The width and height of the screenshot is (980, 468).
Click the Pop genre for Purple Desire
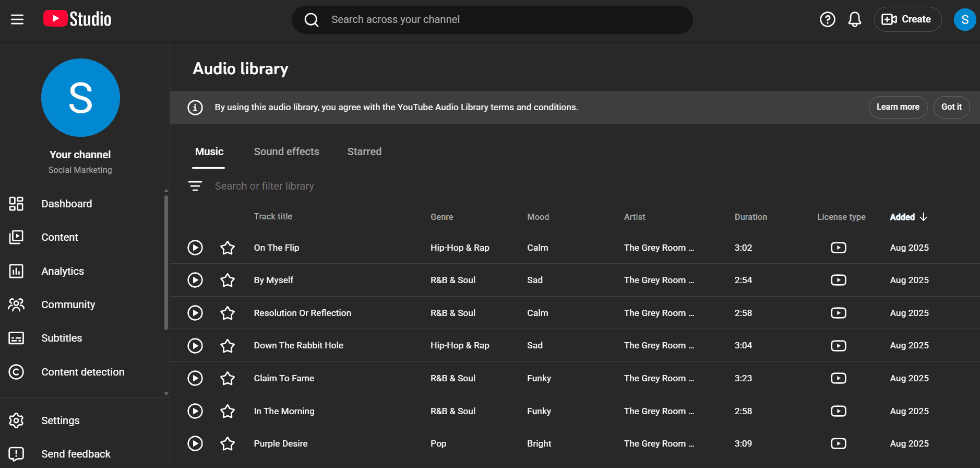[x=438, y=443]
